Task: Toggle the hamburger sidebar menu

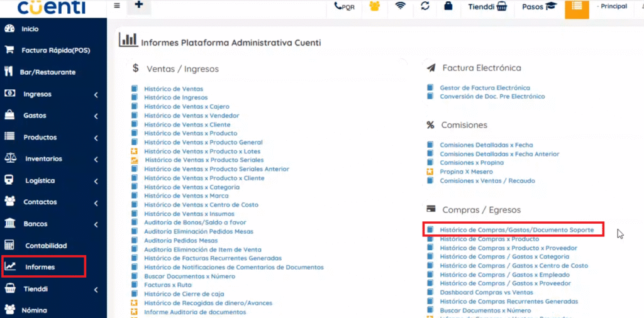Action: pos(117,6)
